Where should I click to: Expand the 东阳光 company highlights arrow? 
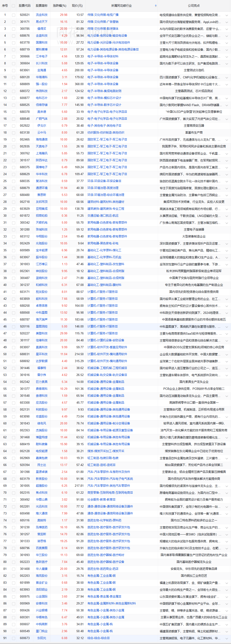point(227,638)
